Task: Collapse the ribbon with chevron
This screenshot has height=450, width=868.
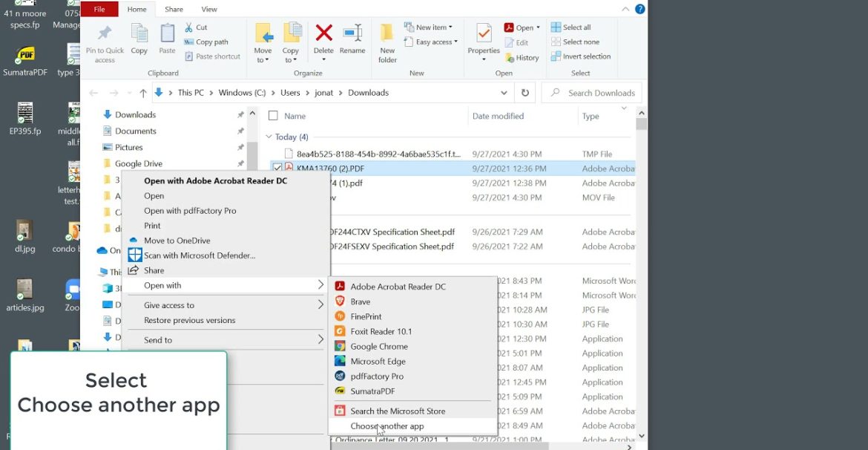Action: 625,9
